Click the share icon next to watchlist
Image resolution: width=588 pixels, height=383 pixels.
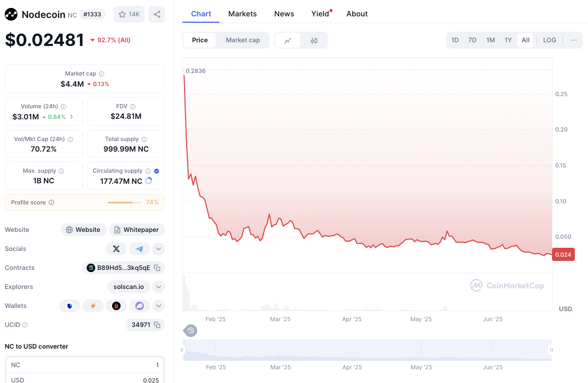click(x=157, y=14)
